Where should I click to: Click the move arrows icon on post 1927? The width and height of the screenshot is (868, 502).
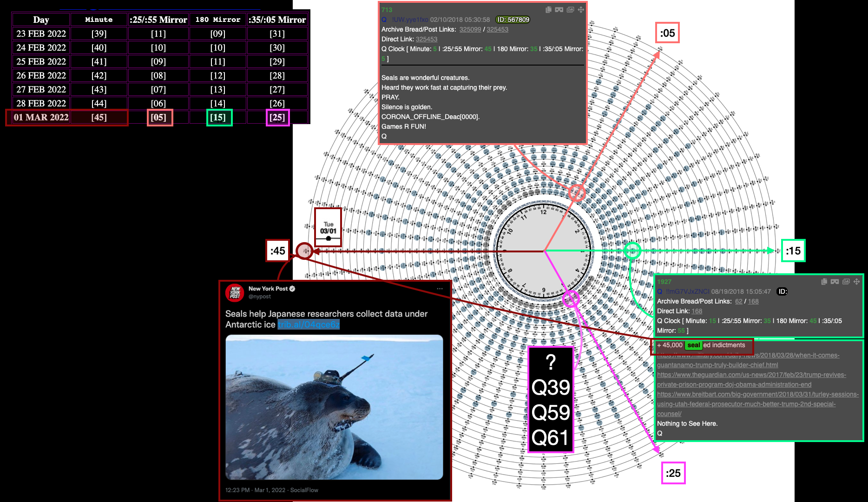click(x=856, y=281)
